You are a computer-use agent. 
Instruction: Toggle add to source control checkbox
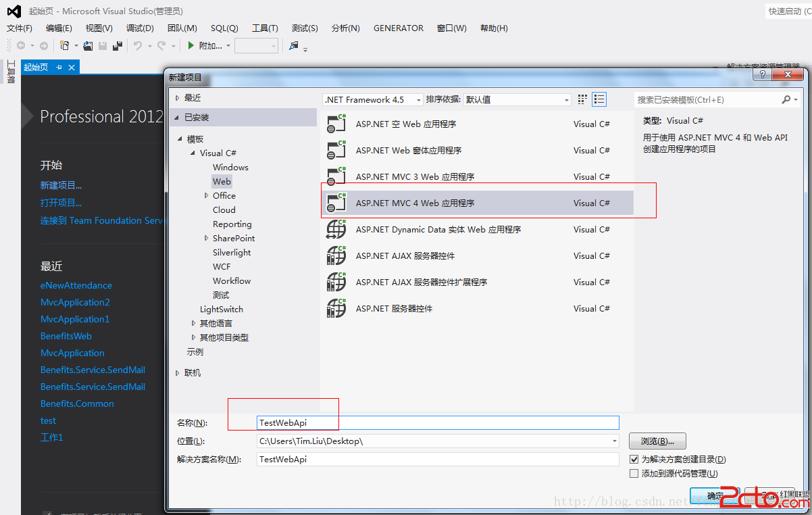pos(634,474)
